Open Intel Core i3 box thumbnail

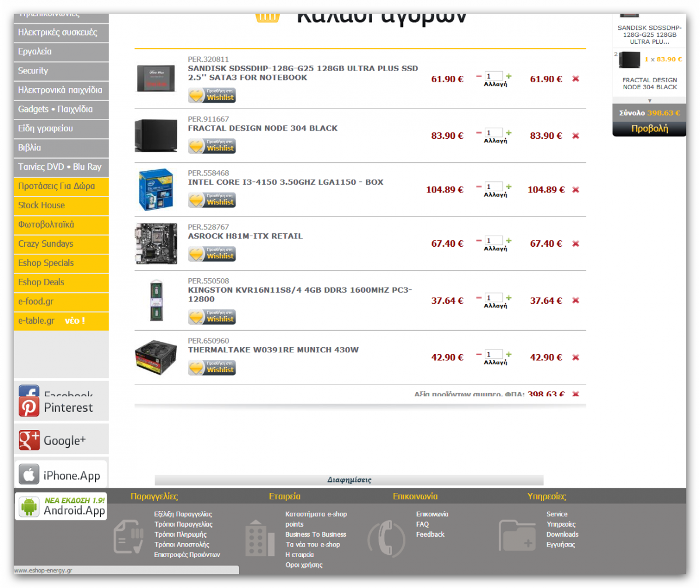coord(156,190)
